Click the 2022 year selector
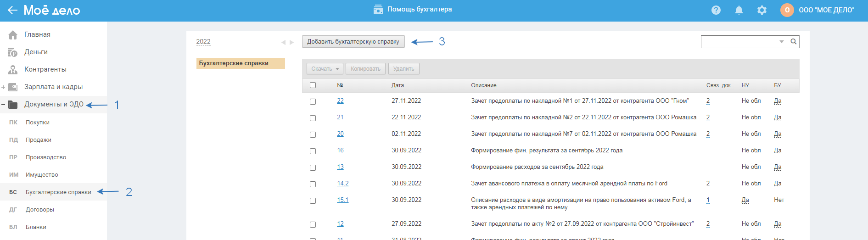Viewport: 868px width, 240px height. click(x=203, y=42)
